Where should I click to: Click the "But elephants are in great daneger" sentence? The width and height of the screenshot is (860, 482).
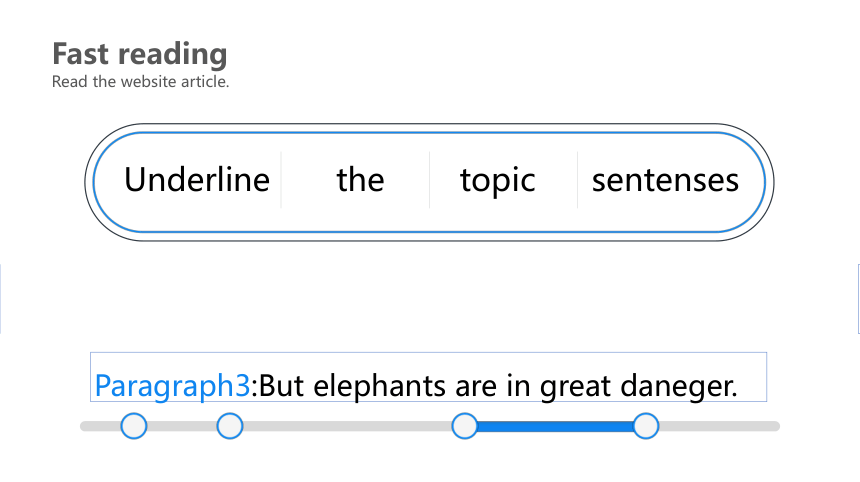click(497, 386)
